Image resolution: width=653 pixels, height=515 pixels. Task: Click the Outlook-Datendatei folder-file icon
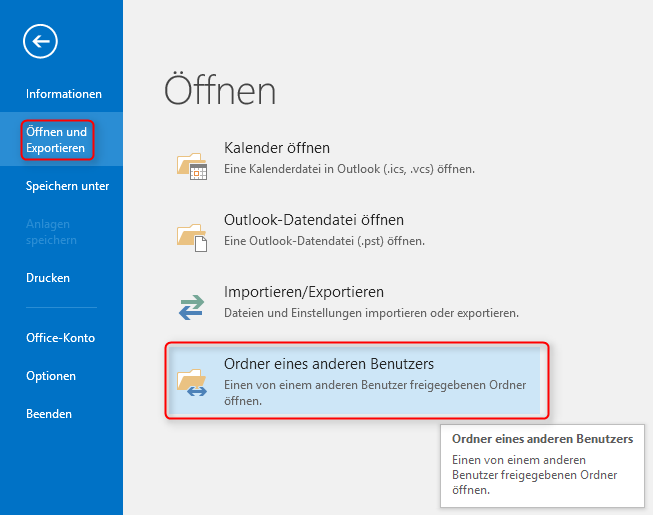[x=192, y=237]
